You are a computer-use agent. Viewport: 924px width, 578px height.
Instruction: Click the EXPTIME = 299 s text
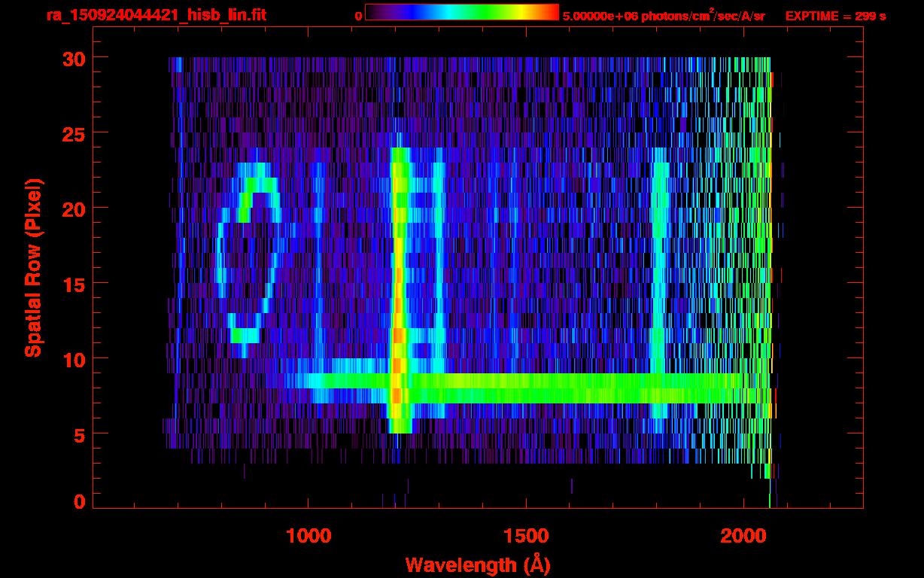coord(835,16)
